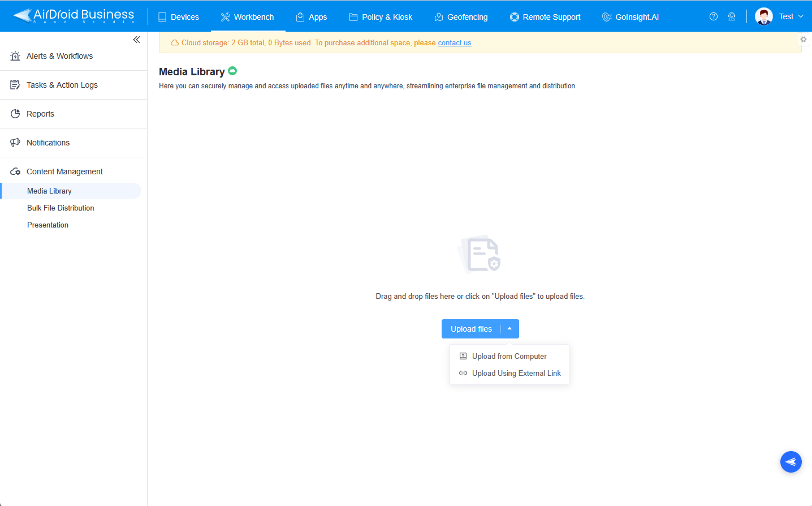Click the contact us link in the banner

click(454, 42)
